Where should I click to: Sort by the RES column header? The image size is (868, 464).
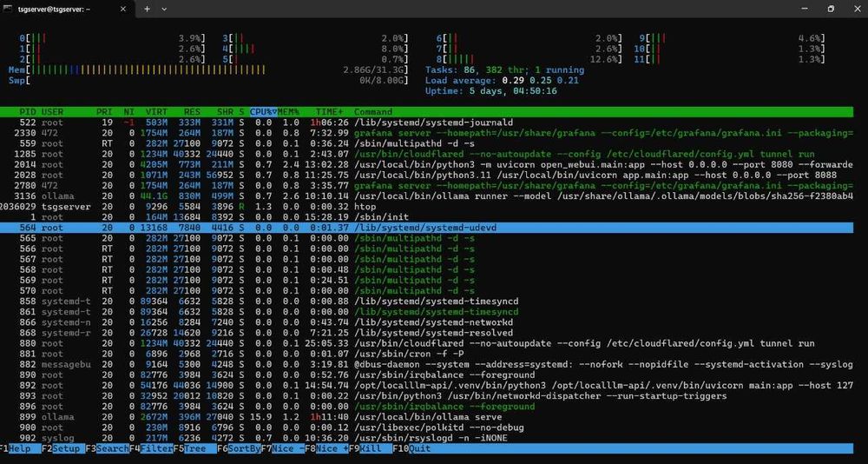[x=192, y=112]
